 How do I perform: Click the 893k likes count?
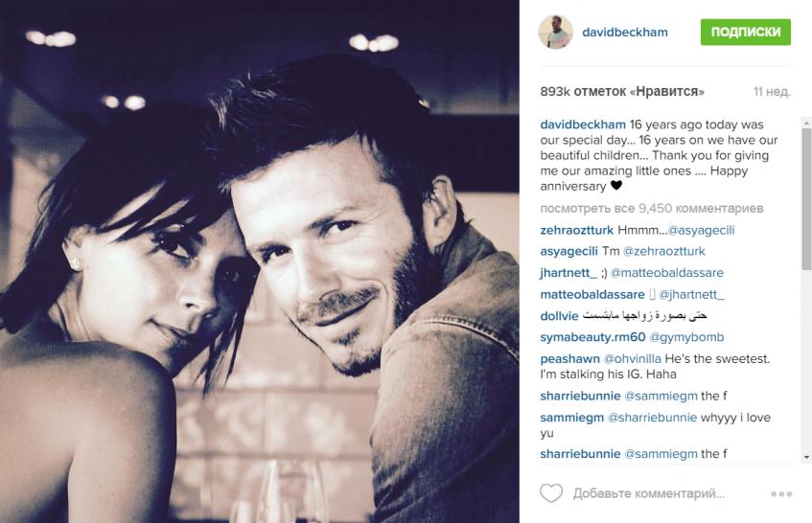click(622, 92)
